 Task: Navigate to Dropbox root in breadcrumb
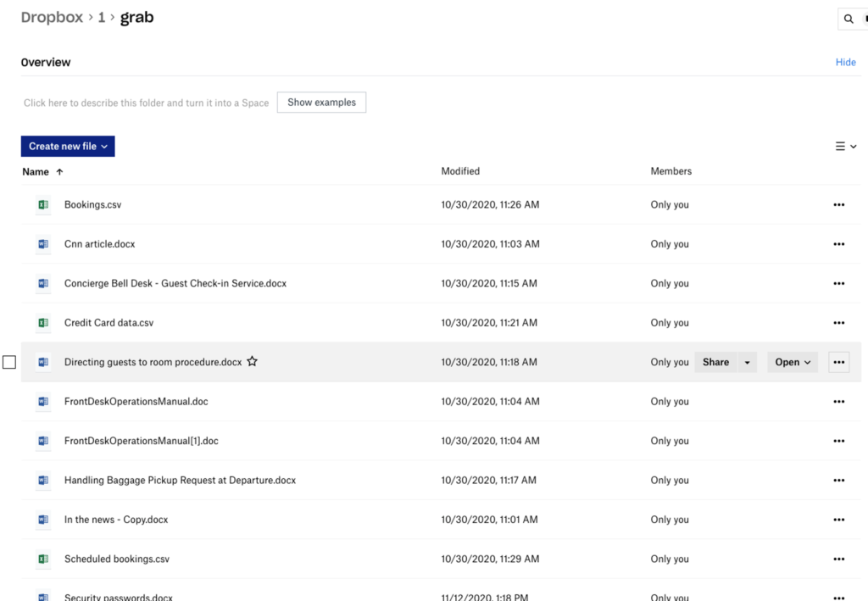coord(52,18)
